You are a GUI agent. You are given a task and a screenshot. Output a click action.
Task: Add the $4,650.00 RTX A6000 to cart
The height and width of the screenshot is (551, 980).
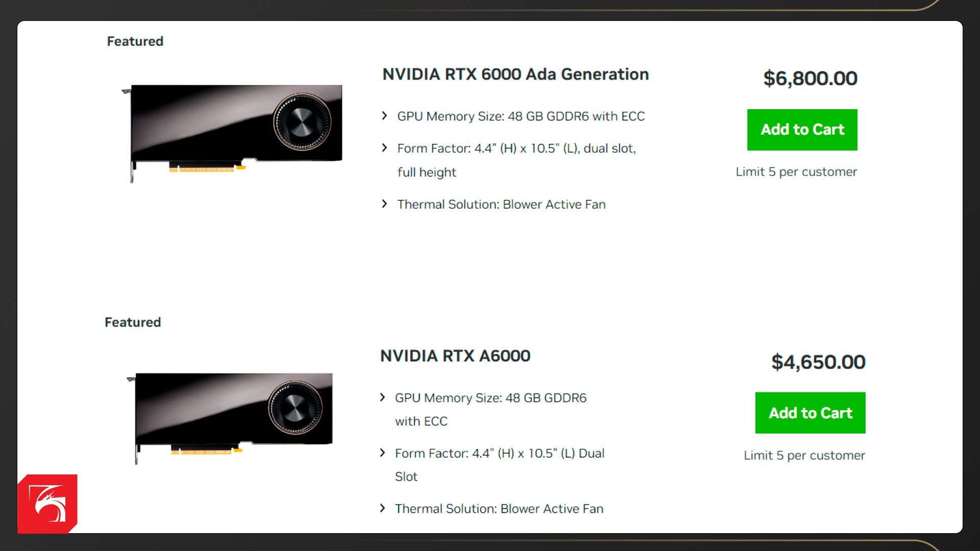(810, 413)
